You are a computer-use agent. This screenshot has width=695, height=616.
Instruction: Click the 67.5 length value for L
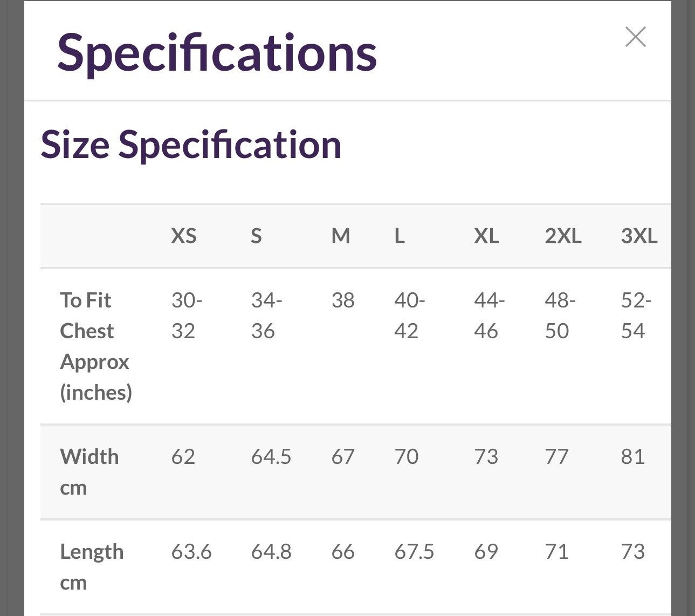(x=414, y=552)
